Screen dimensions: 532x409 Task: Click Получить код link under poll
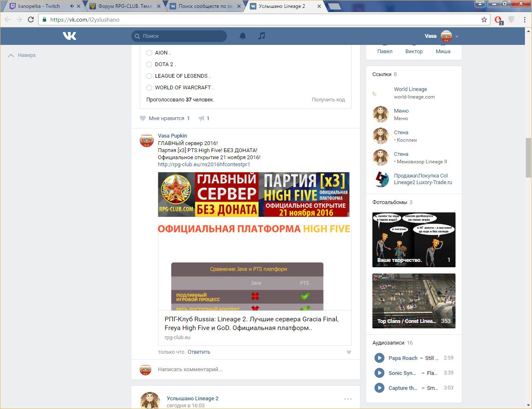328,100
